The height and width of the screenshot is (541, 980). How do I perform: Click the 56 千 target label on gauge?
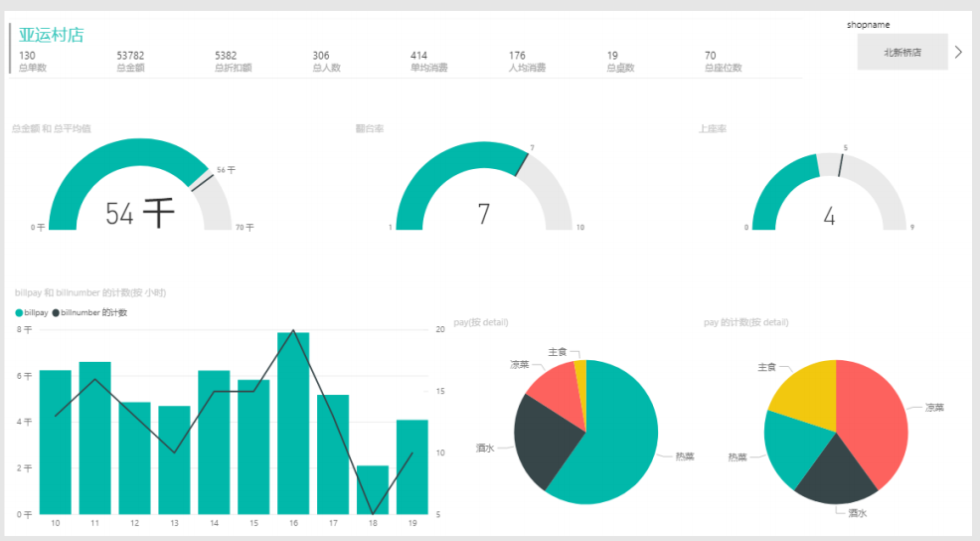point(227,170)
